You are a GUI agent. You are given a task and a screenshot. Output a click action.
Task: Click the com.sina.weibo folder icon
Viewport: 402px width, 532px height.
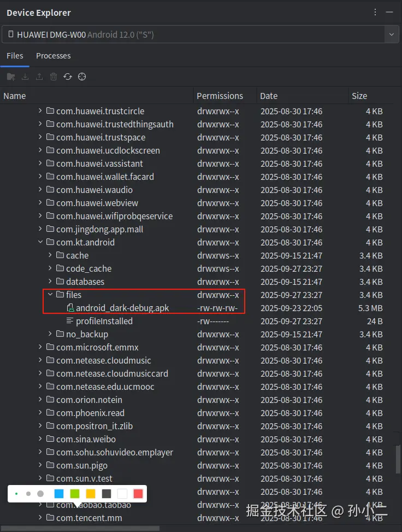pos(50,439)
